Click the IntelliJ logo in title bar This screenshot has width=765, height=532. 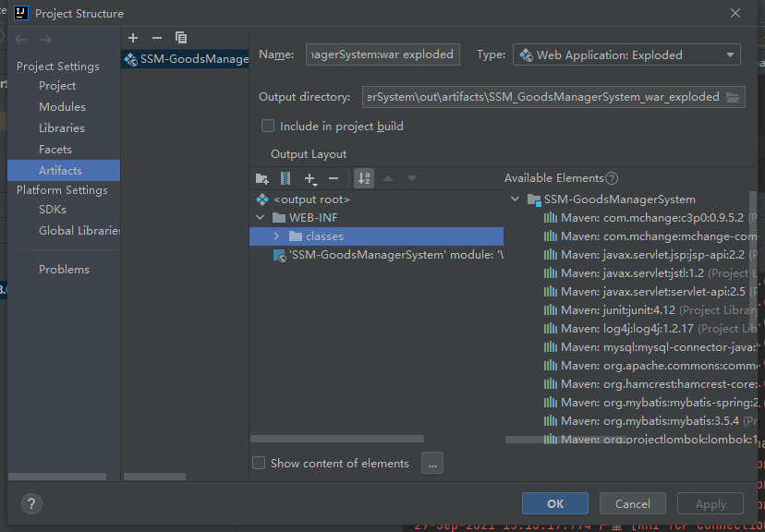pyautogui.click(x=21, y=13)
